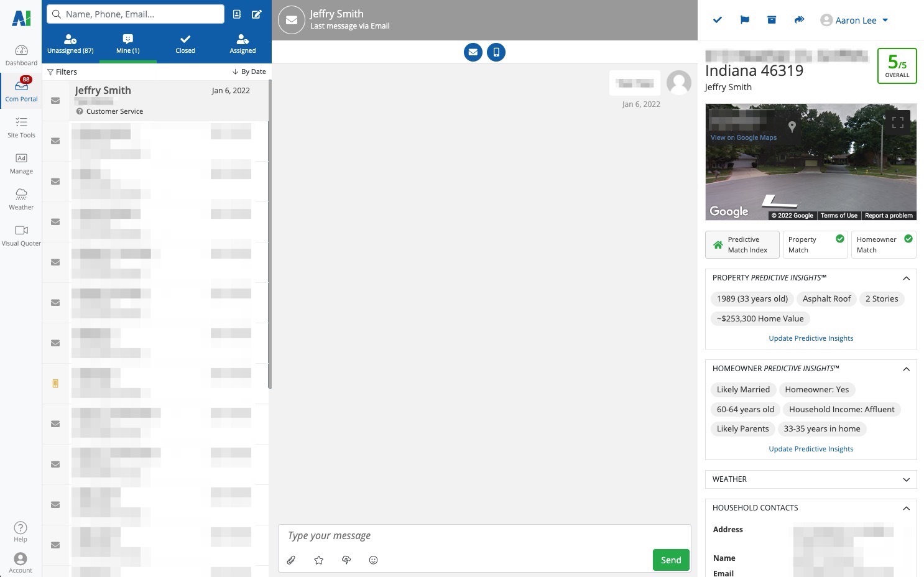Mark conversation closed with the checkmark icon

(x=717, y=20)
